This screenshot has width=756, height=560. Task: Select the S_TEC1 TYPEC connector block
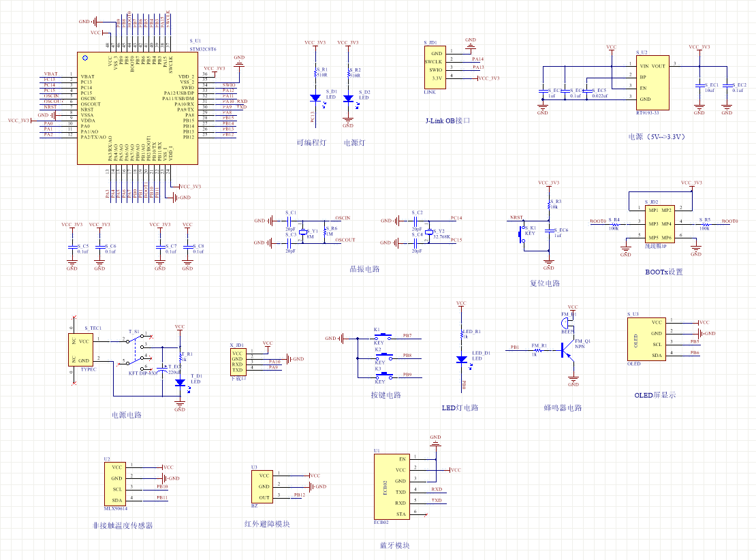pos(82,350)
